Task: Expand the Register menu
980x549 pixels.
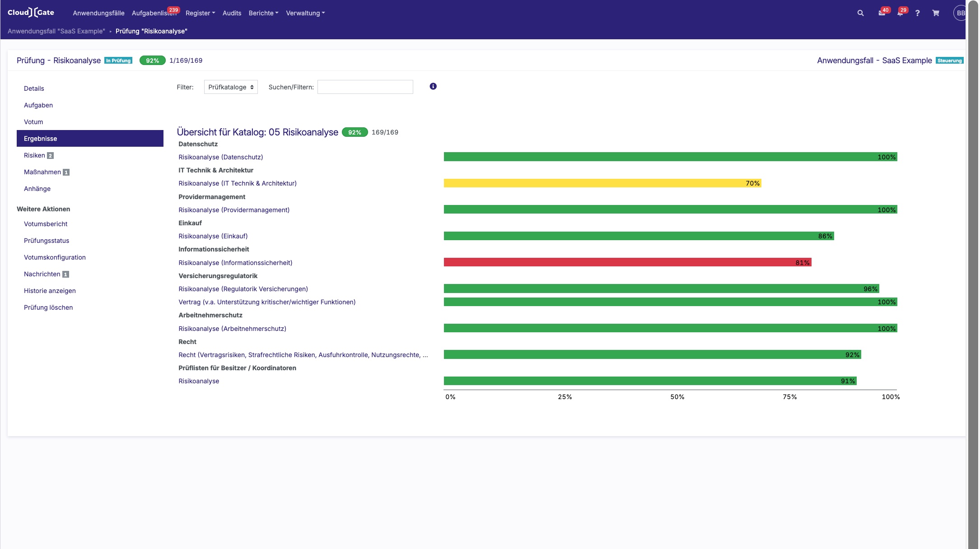Action: pyautogui.click(x=200, y=13)
